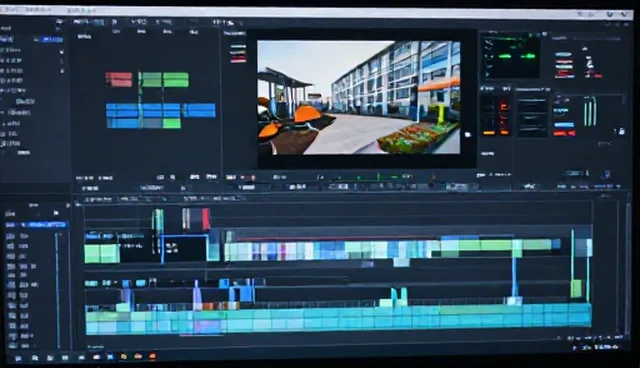
Task: Select the separate blue block at right of graph
Action: pyautogui.click(x=199, y=110)
